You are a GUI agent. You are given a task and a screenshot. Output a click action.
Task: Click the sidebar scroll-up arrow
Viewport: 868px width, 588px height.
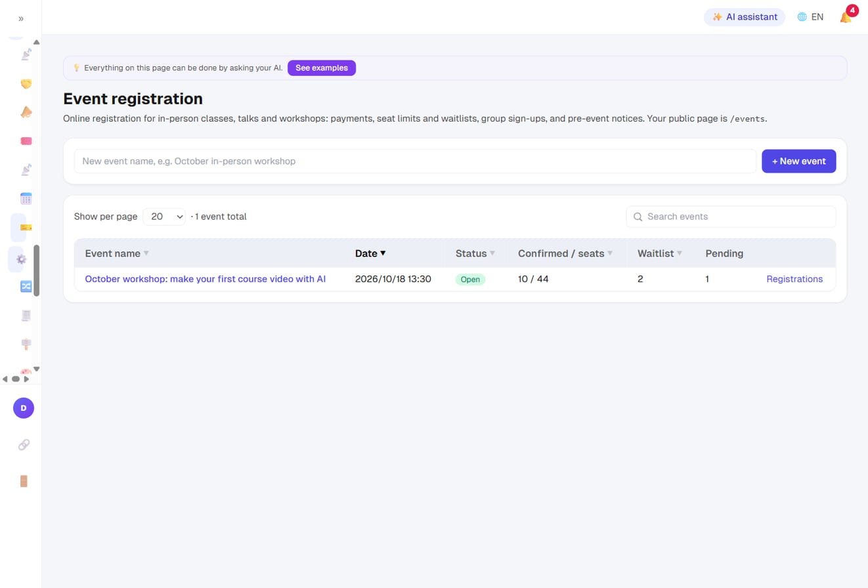(37, 42)
